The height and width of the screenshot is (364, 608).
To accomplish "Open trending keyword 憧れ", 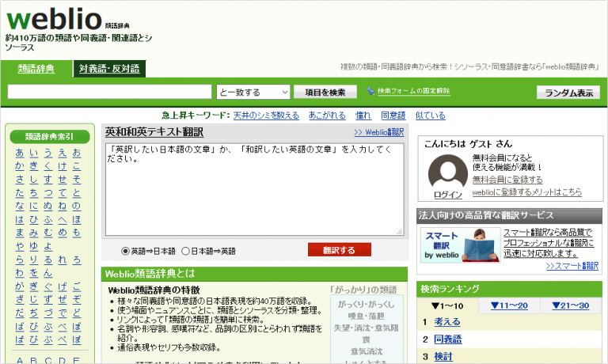I will 363,115.
